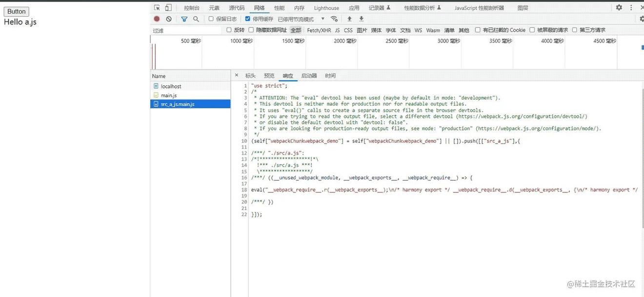
Task: Open network conditions Wi-Fi icon
Action: (x=334, y=19)
